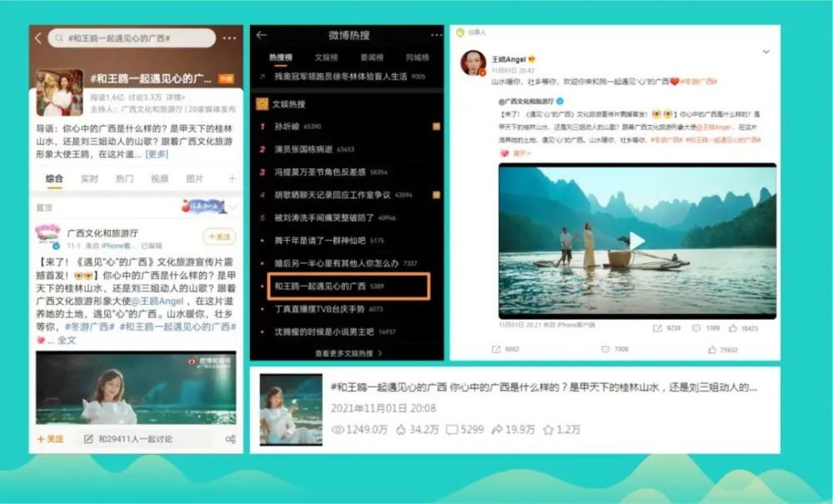Share the bottom video card showing 19.9万
This screenshot has width=833, height=504.
pos(513,430)
